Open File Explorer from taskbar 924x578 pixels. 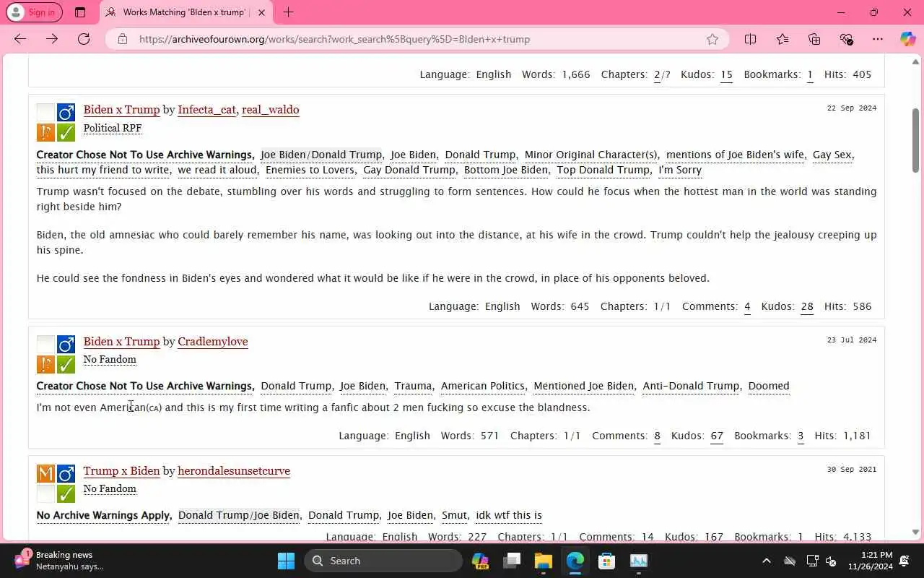point(543,561)
